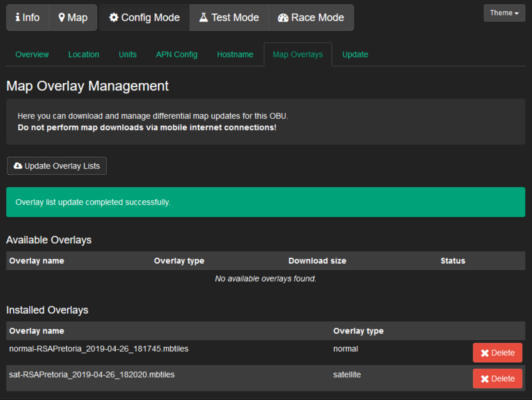Select the Map Overlays tab
The image size is (532, 400).
pyautogui.click(x=298, y=54)
